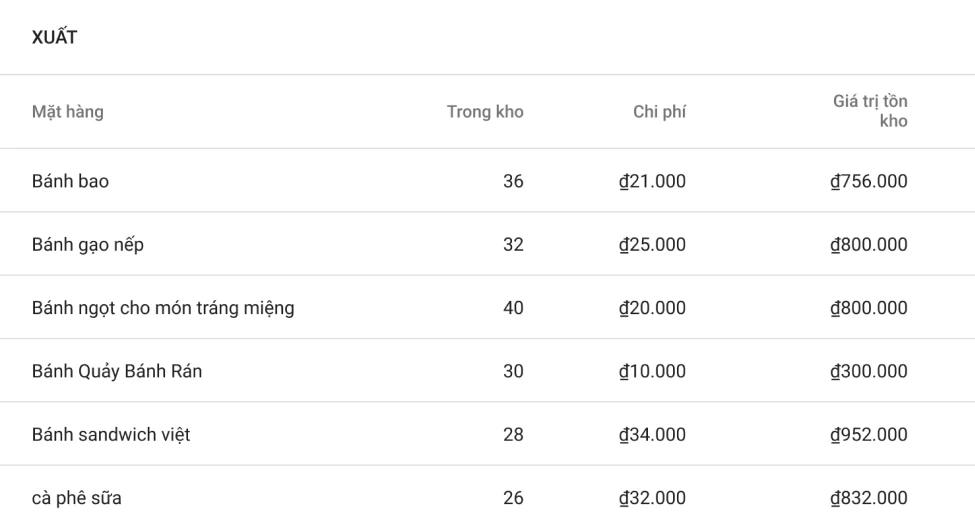Click the XUẤT export button
The image size is (975, 525).
[54, 37]
